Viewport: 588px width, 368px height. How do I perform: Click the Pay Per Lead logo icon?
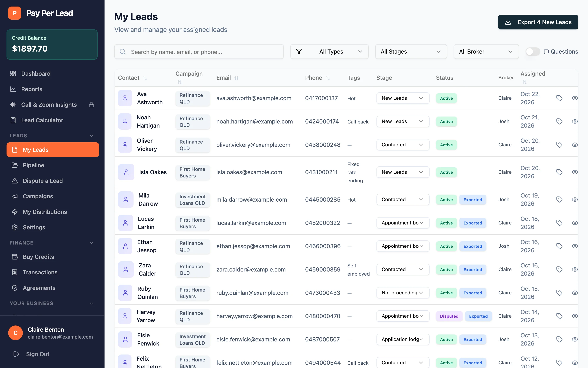coord(14,13)
